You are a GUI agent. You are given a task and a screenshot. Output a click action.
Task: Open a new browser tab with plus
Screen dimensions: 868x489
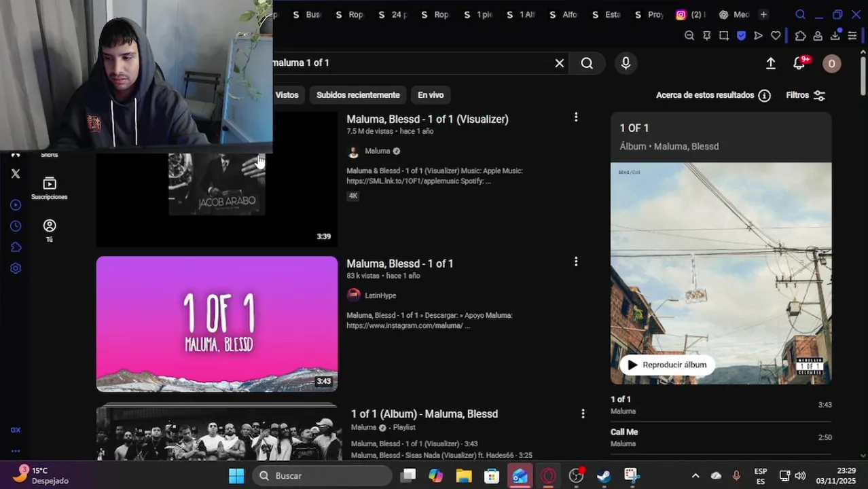click(763, 14)
